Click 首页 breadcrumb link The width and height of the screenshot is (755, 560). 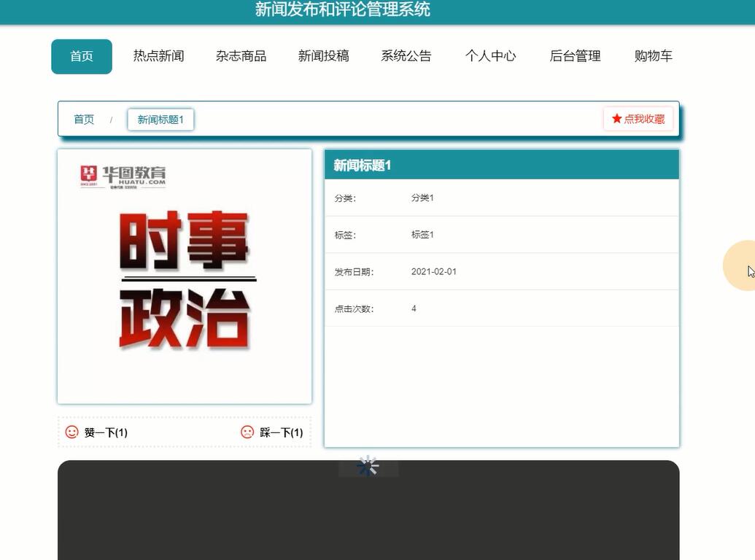pyautogui.click(x=84, y=120)
